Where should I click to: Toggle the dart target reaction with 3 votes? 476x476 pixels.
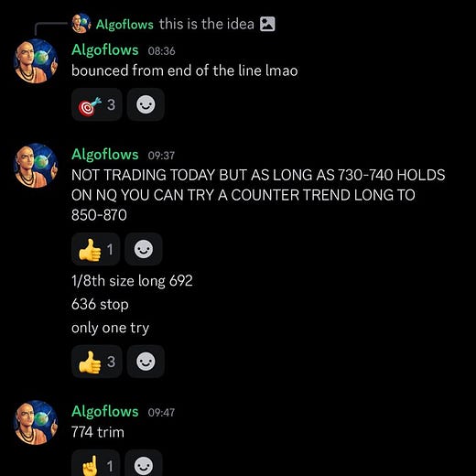(97, 104)
